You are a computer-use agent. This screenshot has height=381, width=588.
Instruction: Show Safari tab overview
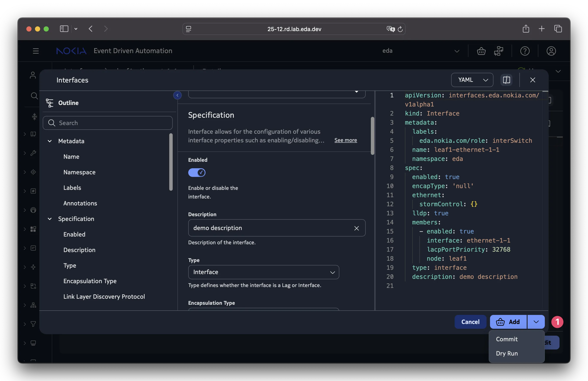[558, 29]
